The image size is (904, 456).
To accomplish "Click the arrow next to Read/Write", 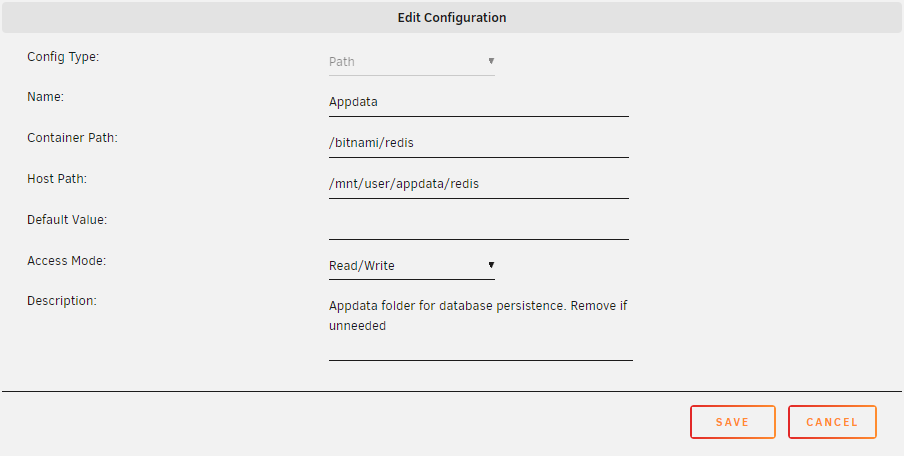I will (x=491, y=265).
